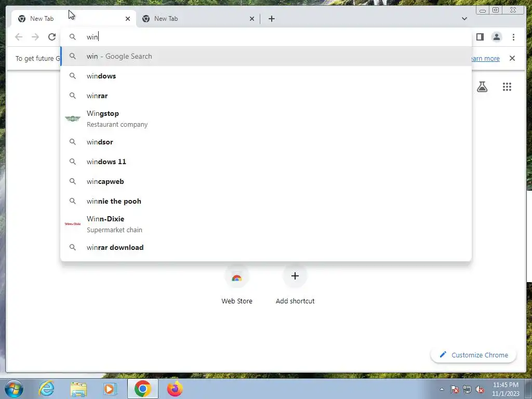Open Windows Explorer folder on taskbar
This screenshot has width=532, height=399.
coord(78,389)
